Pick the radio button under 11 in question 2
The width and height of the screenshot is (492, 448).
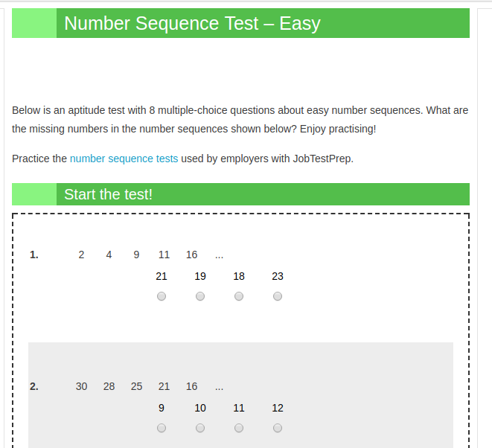click(x=239, y=428)
